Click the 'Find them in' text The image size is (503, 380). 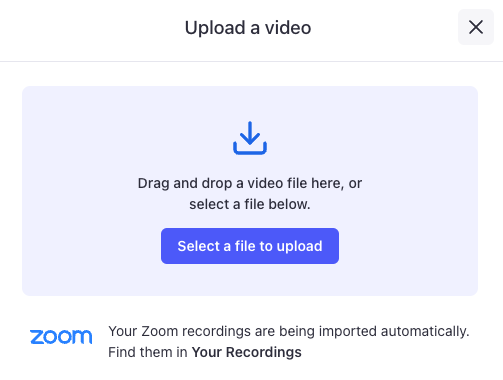click(148, 352)
